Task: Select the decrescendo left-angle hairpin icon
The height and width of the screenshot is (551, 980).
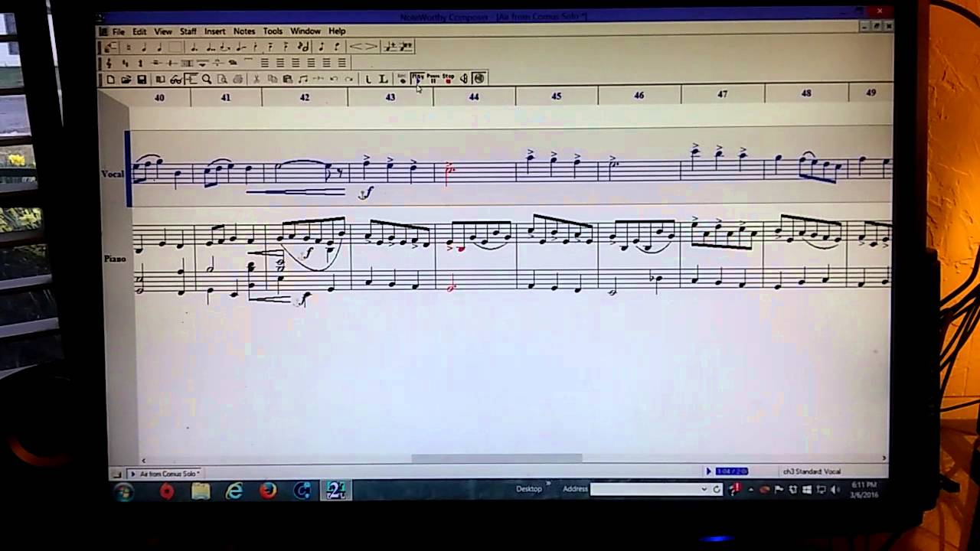Action: [356, 46]
